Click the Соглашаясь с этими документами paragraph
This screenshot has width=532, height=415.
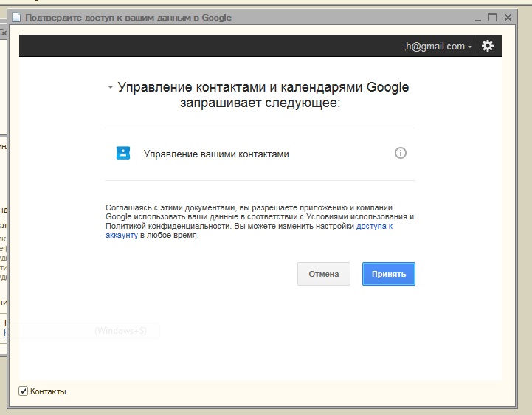(260, 222)
